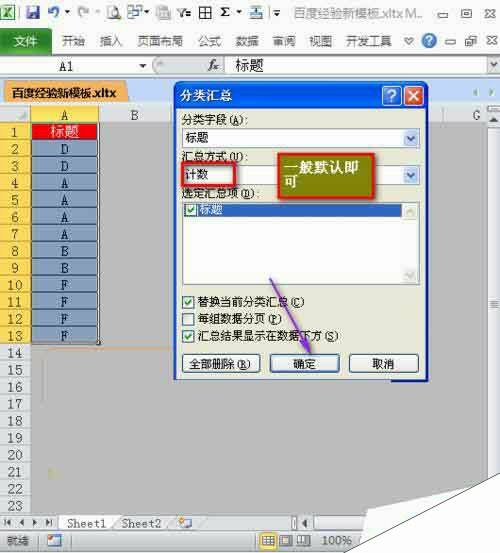Toggle 汇总结果显示在数据下方 checkbox
This screenshot has height=553, width=500.
coord(188,336)
